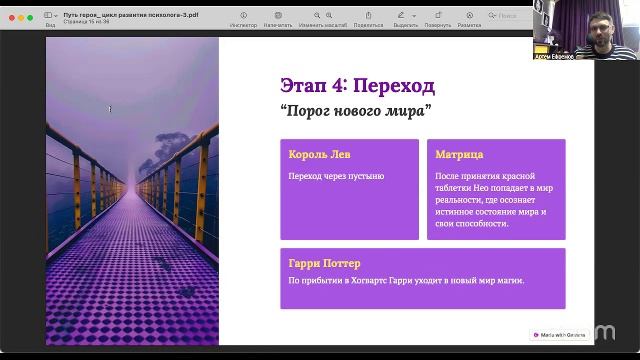Click the PDF file title in the title bar
This screenshot has width=640, height=360.
coord(131,15)
